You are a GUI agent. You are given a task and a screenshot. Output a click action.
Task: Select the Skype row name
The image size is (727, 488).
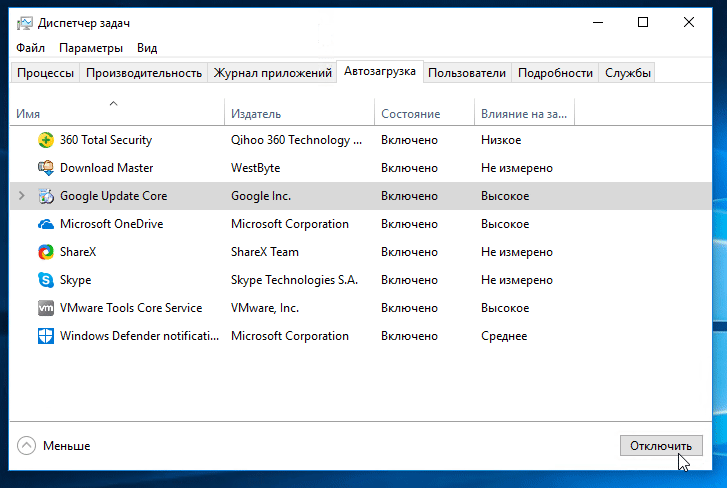(x=76, y=280)
